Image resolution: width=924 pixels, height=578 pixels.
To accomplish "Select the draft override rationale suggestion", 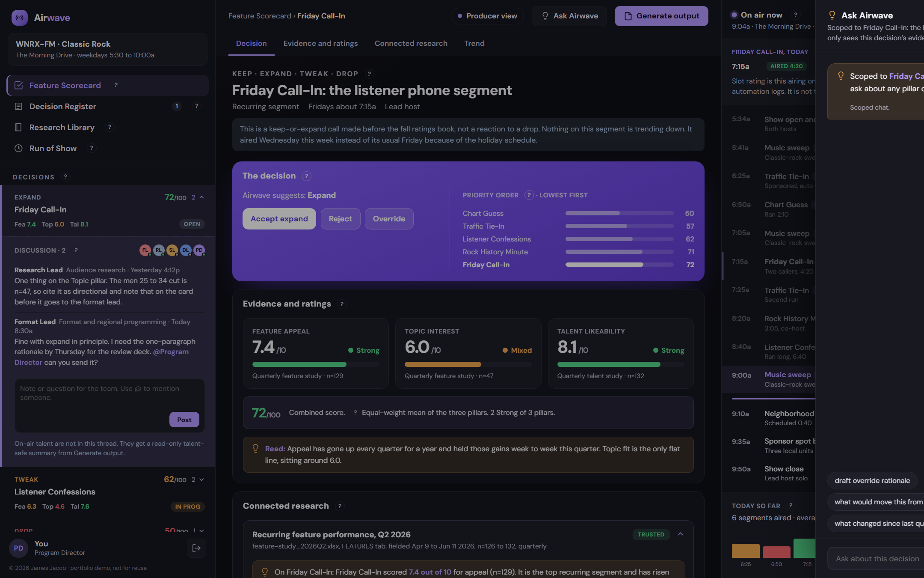I will pos(872,480).
